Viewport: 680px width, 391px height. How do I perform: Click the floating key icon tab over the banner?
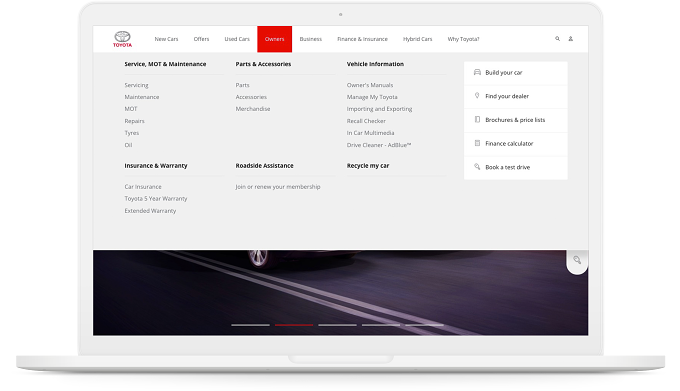(577, 261)
